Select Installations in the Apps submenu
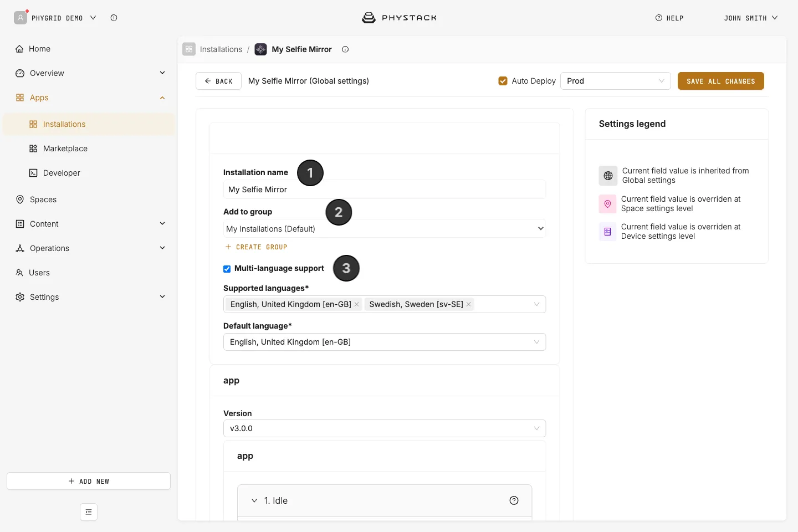 tap(89, 124)
